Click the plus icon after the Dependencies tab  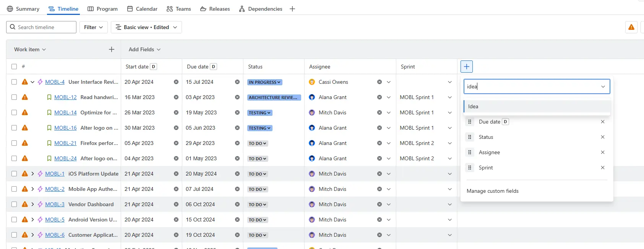coord(292,9)
